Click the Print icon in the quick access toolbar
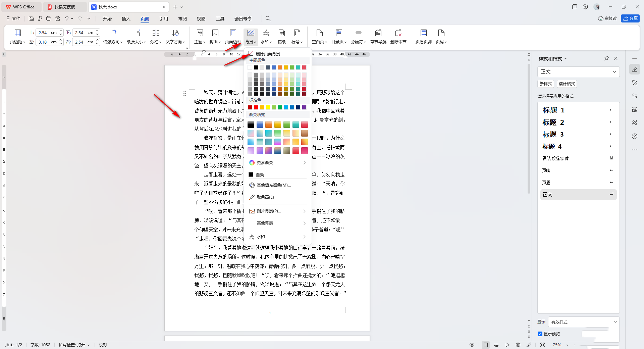 (49, 18)
